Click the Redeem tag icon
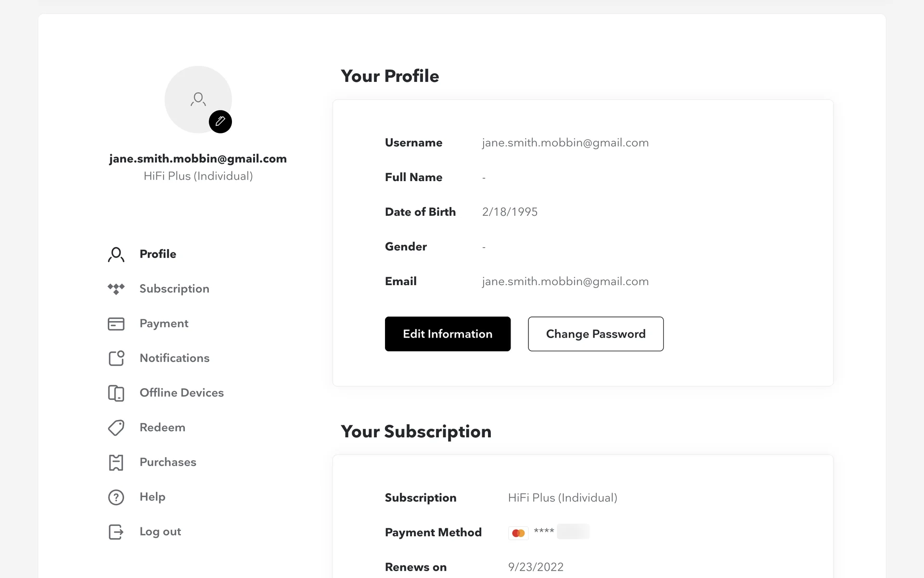Screen dimensions: 924x578 tap(116, 428)
